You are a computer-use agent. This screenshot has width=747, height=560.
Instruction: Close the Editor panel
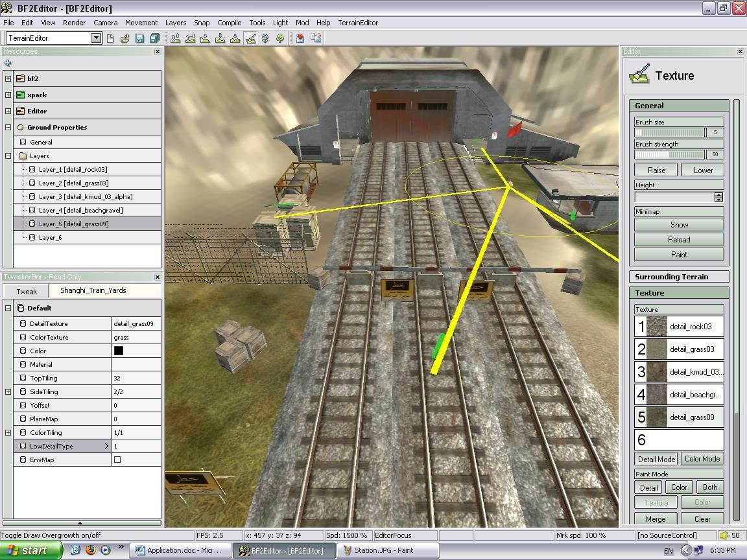click(741, 51)
